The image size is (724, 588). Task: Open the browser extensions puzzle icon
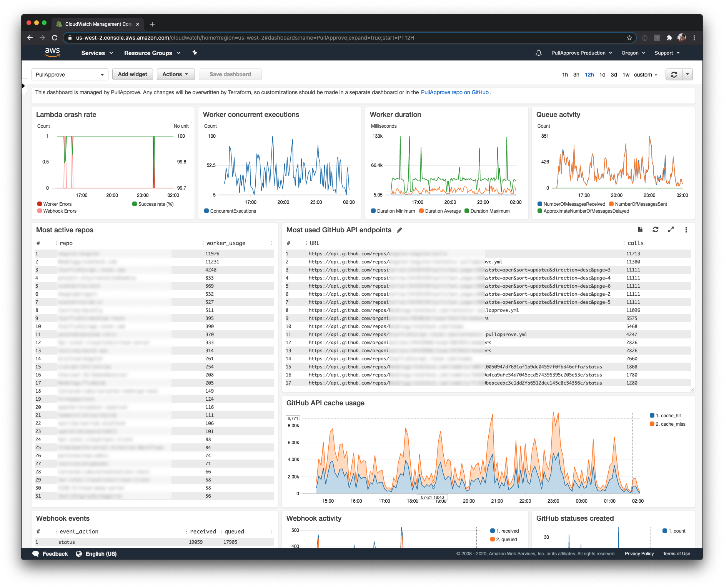669,38
